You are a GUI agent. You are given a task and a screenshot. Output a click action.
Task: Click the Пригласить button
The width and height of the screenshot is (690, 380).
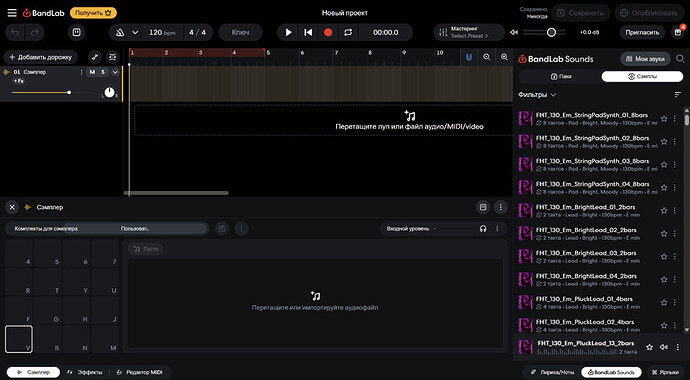pos(642,33)
